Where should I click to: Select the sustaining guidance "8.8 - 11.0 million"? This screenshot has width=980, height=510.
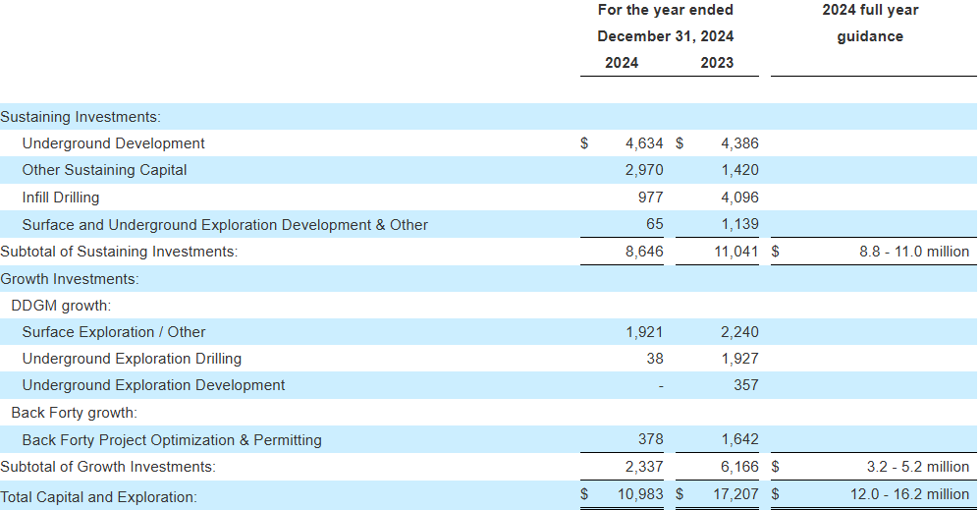coord(913,252)
